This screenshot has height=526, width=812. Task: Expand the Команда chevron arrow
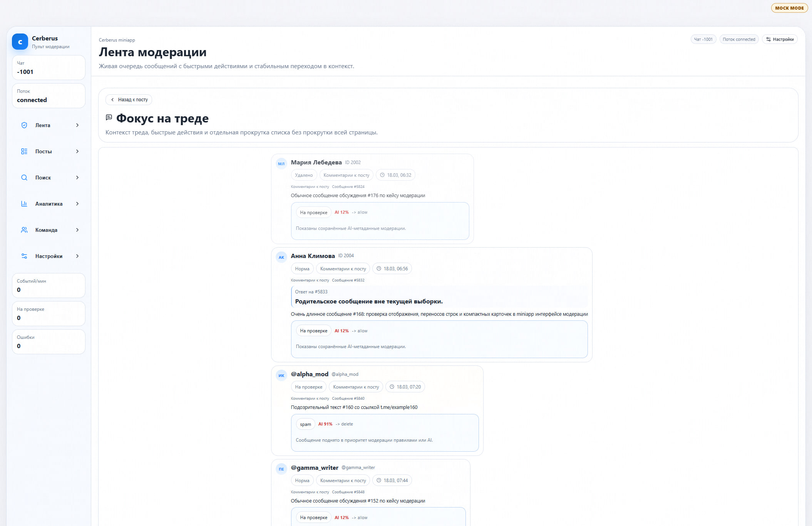77,230
